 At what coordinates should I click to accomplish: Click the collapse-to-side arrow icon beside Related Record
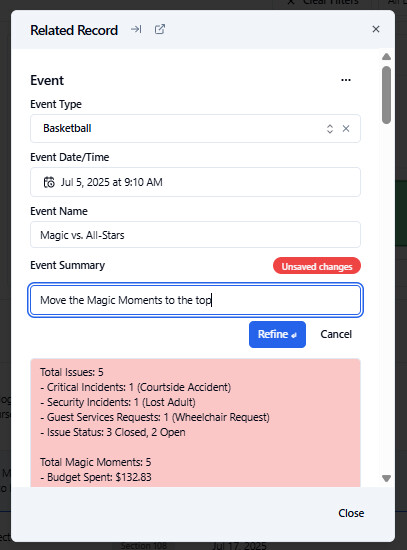point(136,29)
